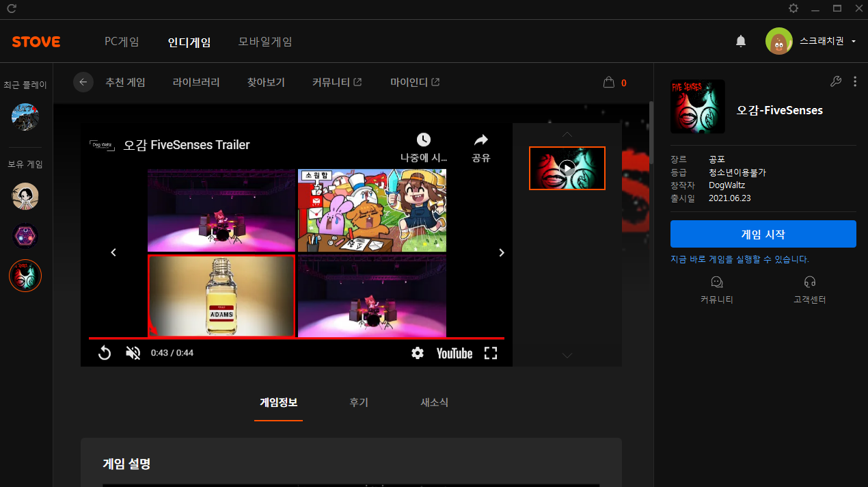
Task: Open the vertical three-dot more menu
Action: click(854, 81)
